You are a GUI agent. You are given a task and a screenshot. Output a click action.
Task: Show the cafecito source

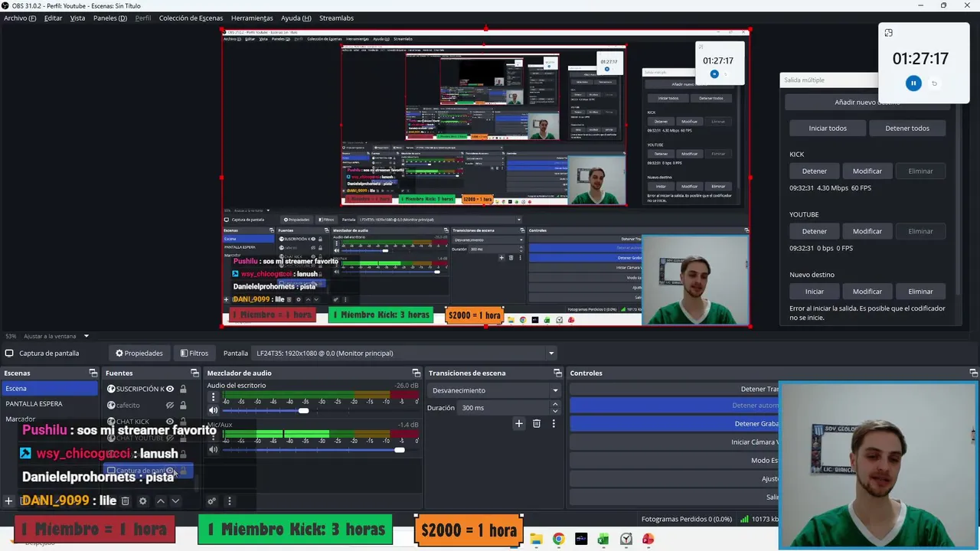(x=170, y=405)
